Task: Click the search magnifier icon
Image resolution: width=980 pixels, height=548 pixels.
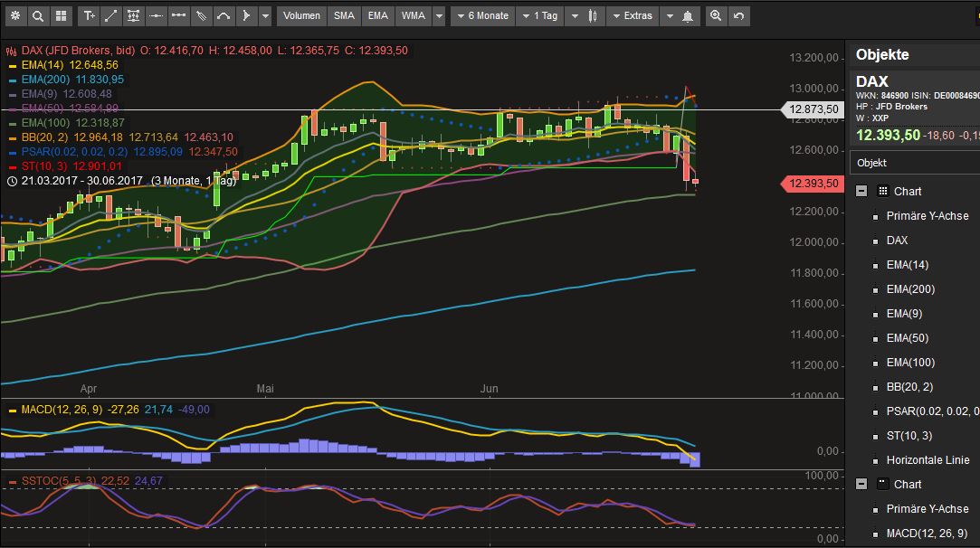Action: click(x=37, y=15)
